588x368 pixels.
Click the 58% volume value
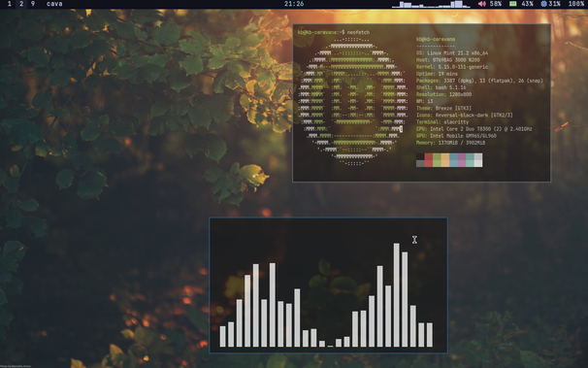point(496,4)
